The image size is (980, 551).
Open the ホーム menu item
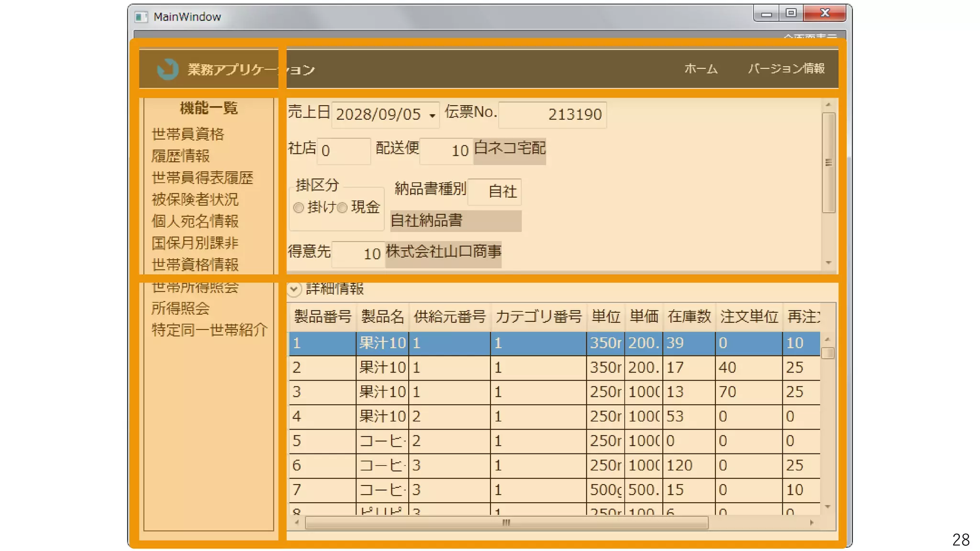click(x=701, y=69)
